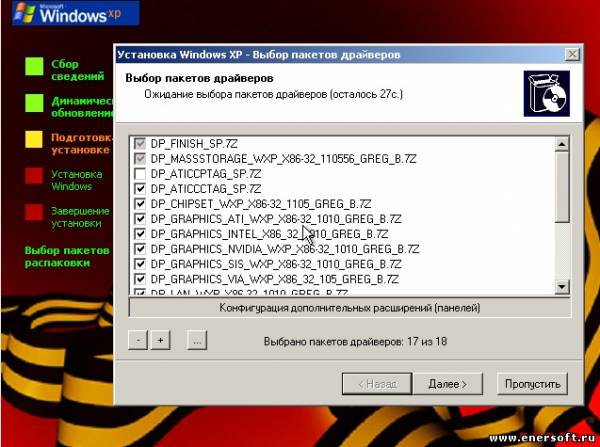Select DP_ATICCPTAG_SP.7Z list entry text
Image resolution: width=600 pixels, height=447 pixels.
tap(206, 174)
